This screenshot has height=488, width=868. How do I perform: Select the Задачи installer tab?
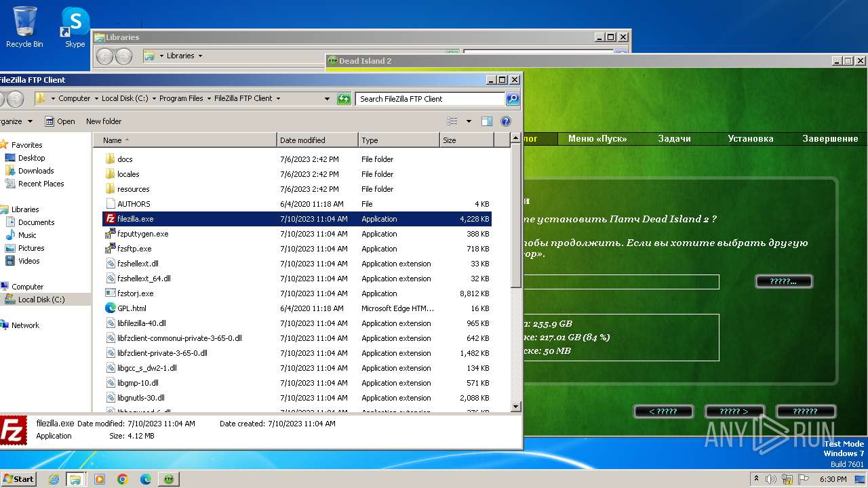674,138
